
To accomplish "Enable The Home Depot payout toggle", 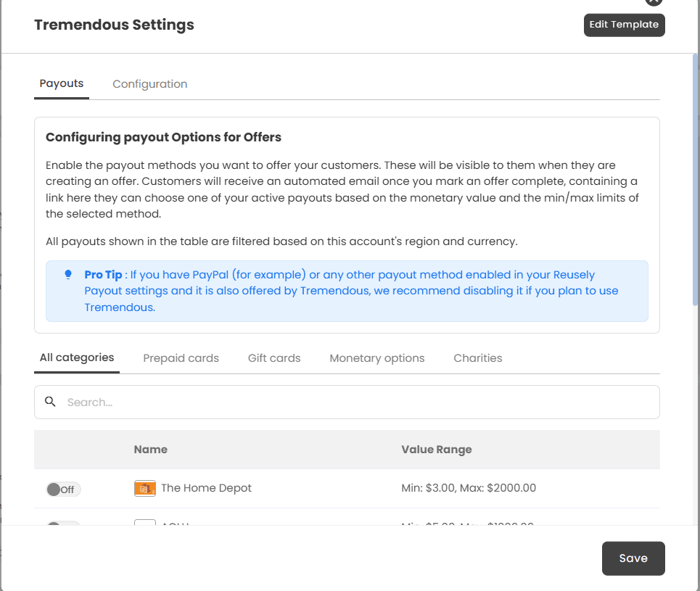I will coord(63,489).
